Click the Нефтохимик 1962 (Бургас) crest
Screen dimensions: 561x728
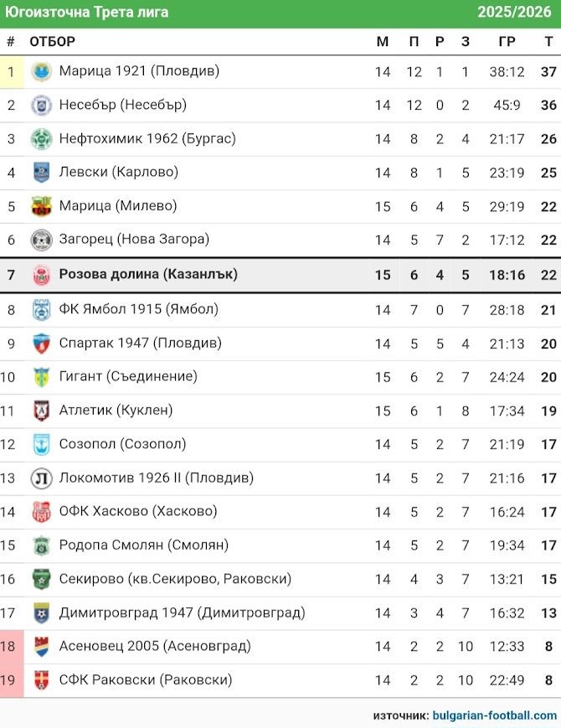[41, 139]
